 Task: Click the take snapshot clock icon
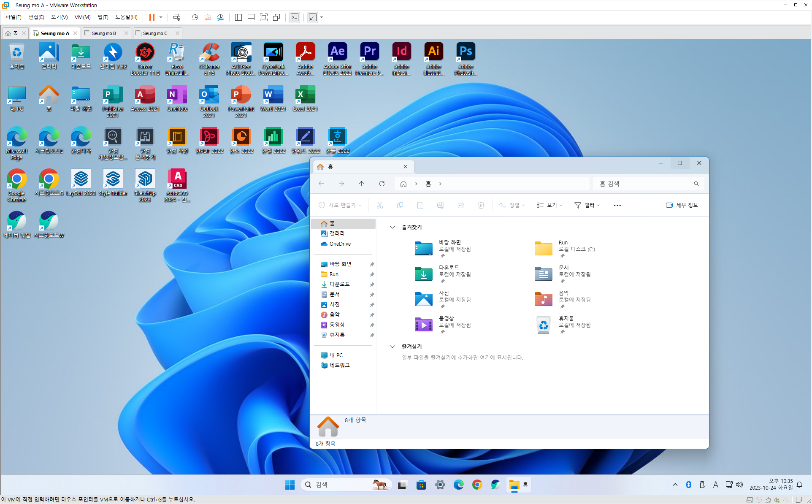pos(195,17)
